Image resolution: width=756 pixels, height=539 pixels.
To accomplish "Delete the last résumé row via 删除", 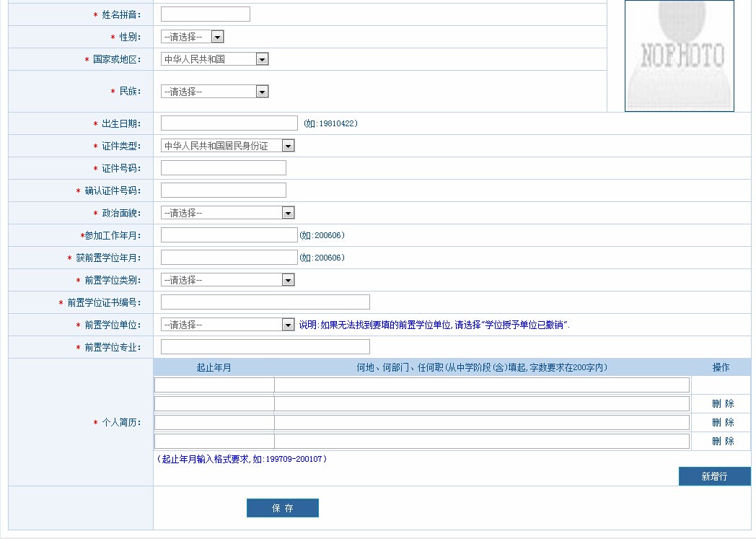I will click(722, 441).
